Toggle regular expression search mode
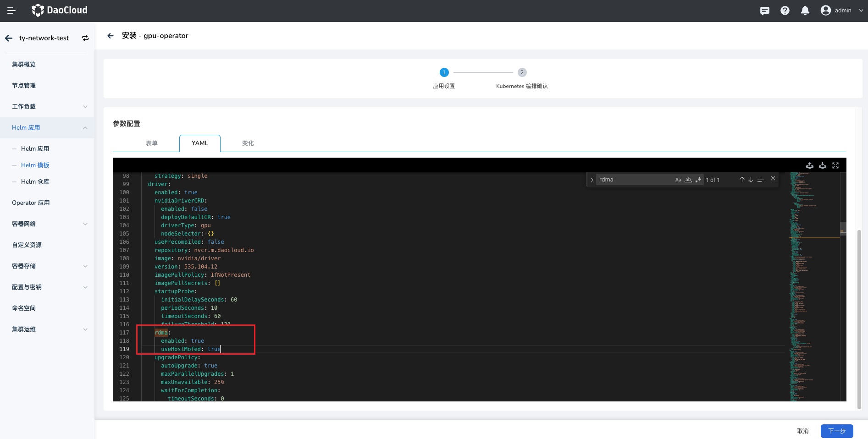 (698, 180)
